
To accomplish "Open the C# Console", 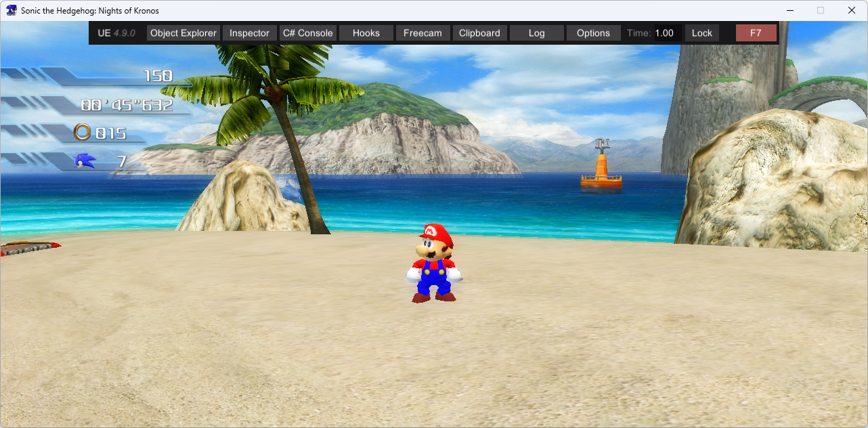I will pyautogui.click(x=308, y=33).
